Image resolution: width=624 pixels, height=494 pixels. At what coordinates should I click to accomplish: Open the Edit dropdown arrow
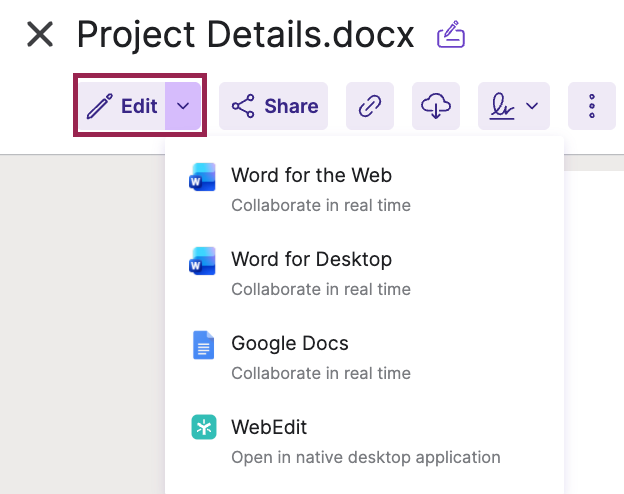[x=183, y=106]
